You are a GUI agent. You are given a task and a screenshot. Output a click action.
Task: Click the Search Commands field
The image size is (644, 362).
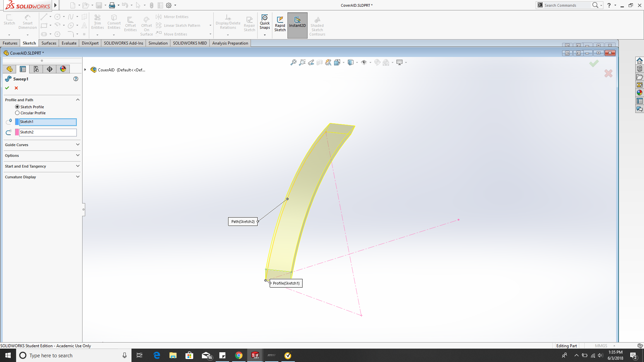[567, 5]
